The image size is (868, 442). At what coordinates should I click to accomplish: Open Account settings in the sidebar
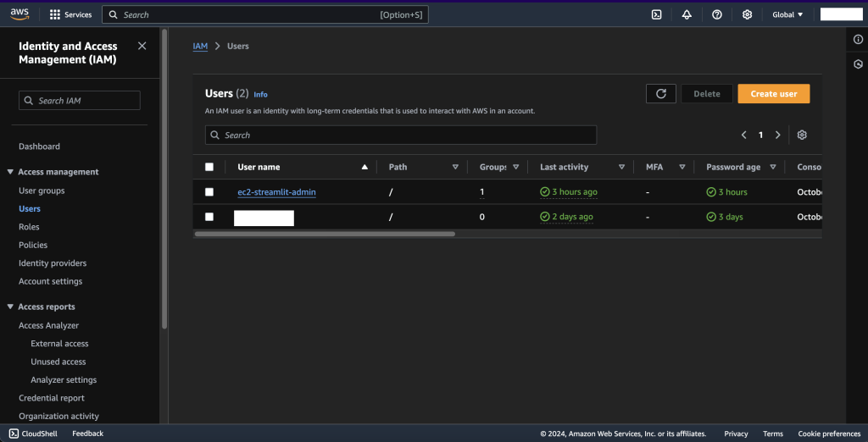[50, 282]
